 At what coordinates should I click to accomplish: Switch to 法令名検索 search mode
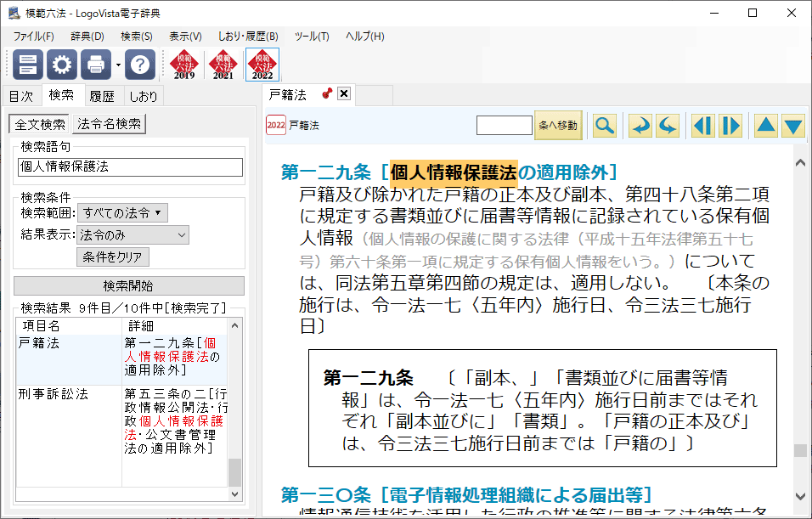(x=110, y=124)
